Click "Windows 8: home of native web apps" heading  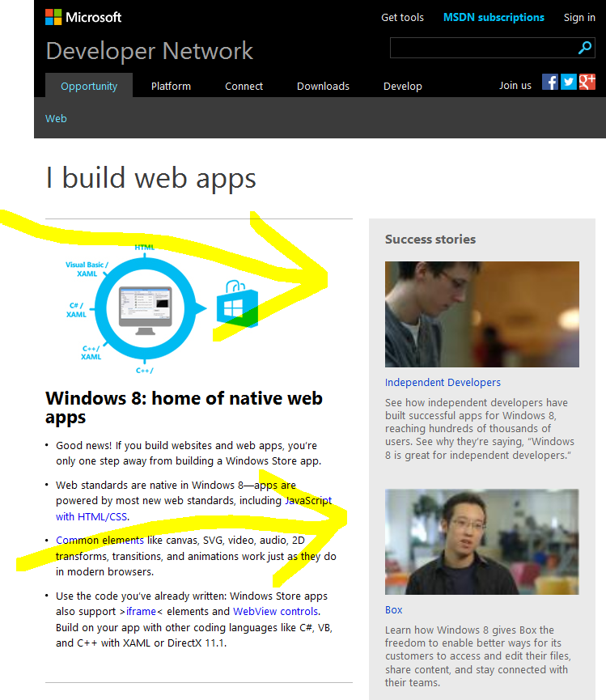[x=184, y=408]
